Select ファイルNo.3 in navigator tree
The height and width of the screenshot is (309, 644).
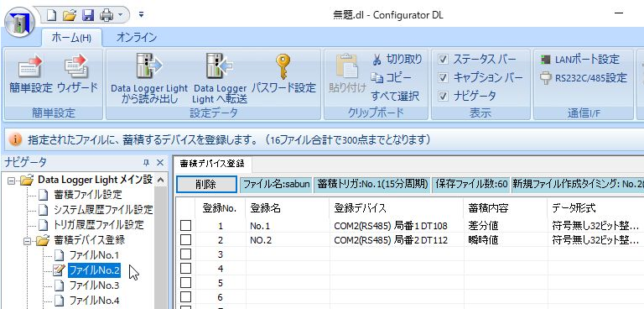pyautogui.click(x=94, y=285)
